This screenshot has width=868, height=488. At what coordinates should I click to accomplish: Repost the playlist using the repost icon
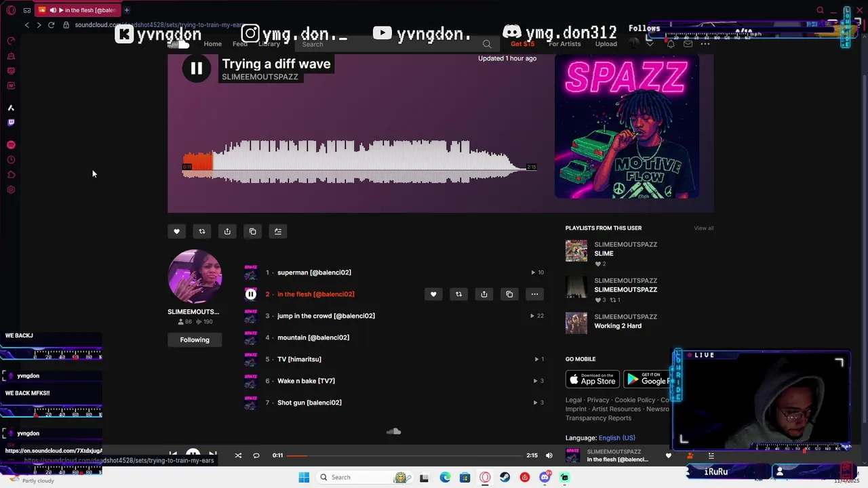(x=201, y=231)
